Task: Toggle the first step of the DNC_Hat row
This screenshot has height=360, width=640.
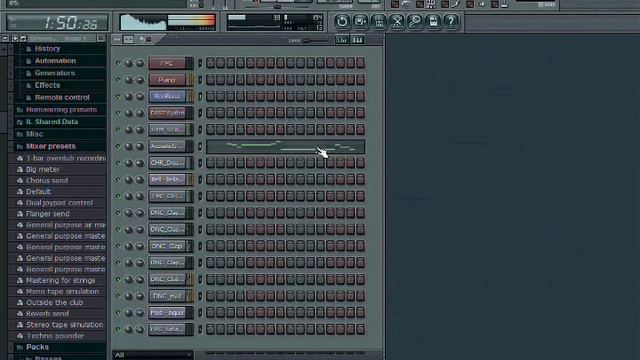Action: point(210,296)
